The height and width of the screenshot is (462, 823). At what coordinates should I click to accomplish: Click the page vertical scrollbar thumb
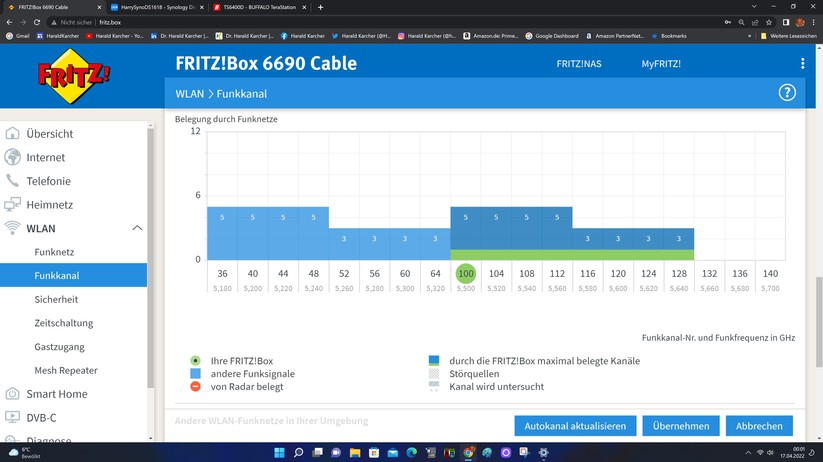[x=819, y=323]
